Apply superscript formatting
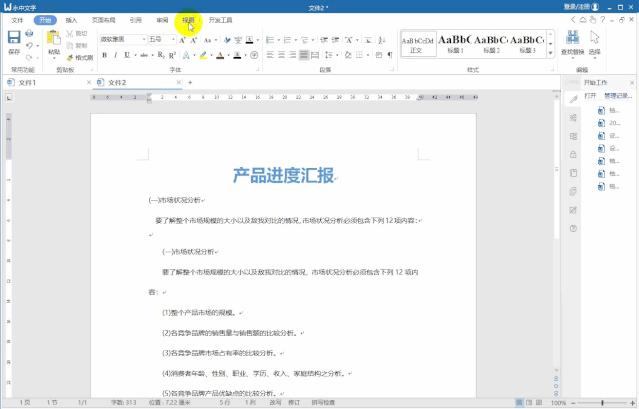The height and width of the screenshot is (409, 639). point(172,55)
